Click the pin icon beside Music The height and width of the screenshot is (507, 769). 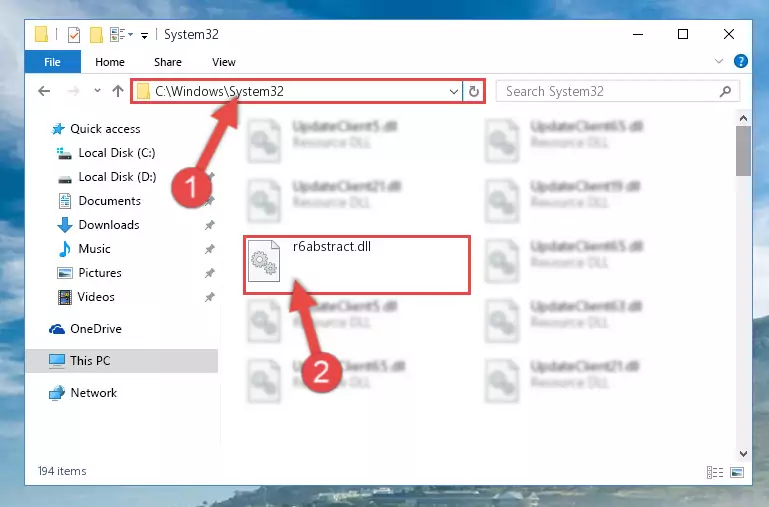point(209,249)
